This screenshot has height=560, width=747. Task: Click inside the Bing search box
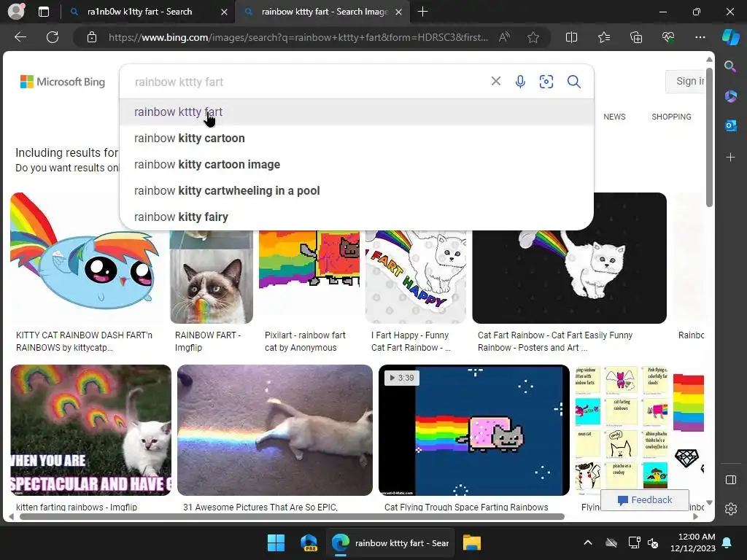click(x=305, y=82)
